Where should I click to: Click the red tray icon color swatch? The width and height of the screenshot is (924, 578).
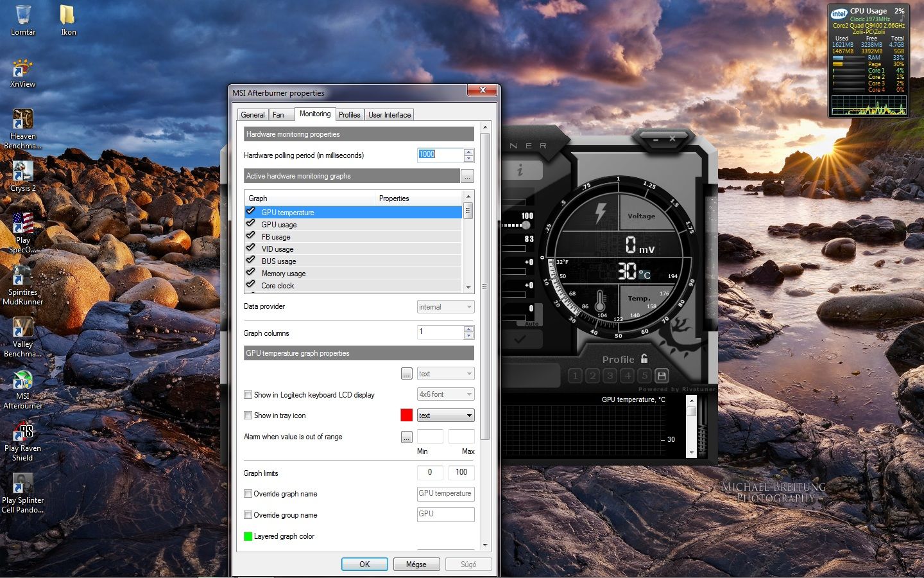[407, 416]
